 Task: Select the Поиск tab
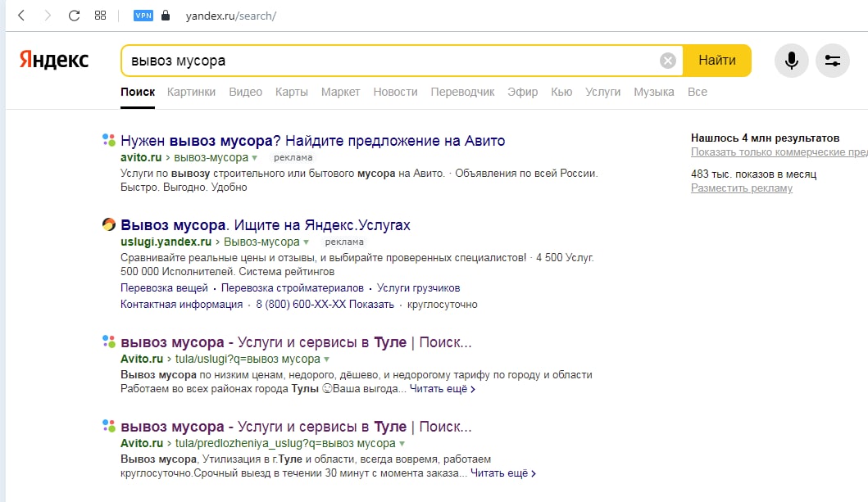click(137, 92)
